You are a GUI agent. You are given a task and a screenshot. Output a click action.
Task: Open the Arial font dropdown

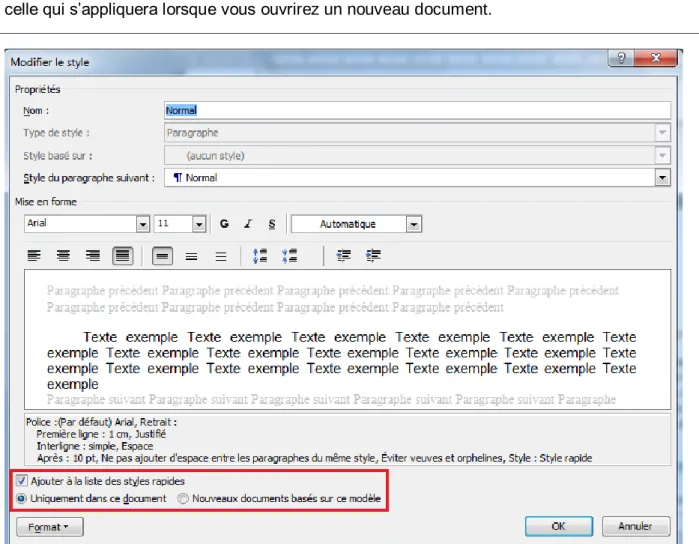143,224
